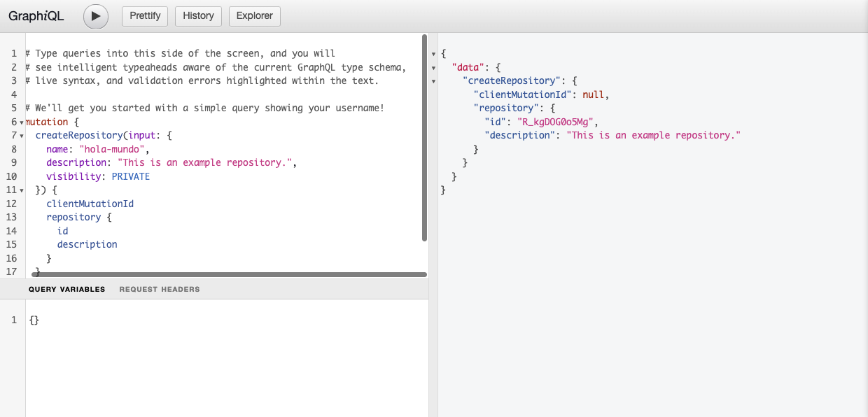Viewport: 868px width, 417px height.
Task: Click the vertical scrollbar of the query editor
Action: pyautogui.click(x=425, y=138)
